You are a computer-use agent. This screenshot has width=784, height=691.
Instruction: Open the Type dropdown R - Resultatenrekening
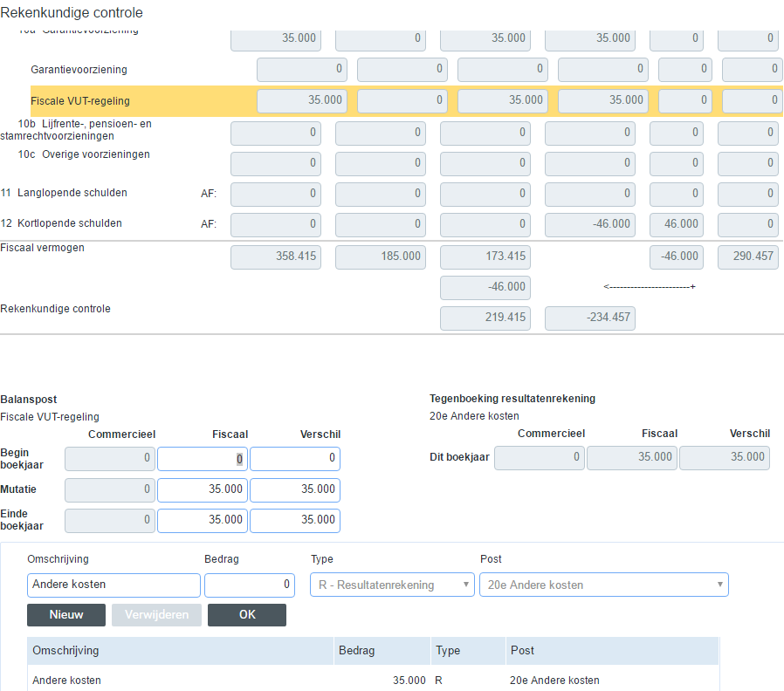pyautogui.click(x=392, y=585)
